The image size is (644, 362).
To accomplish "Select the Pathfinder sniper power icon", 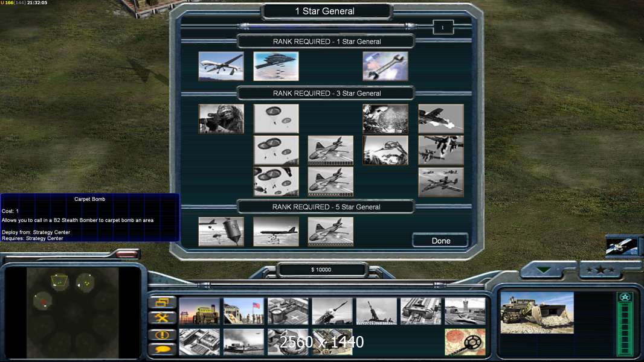I will 221,119.
